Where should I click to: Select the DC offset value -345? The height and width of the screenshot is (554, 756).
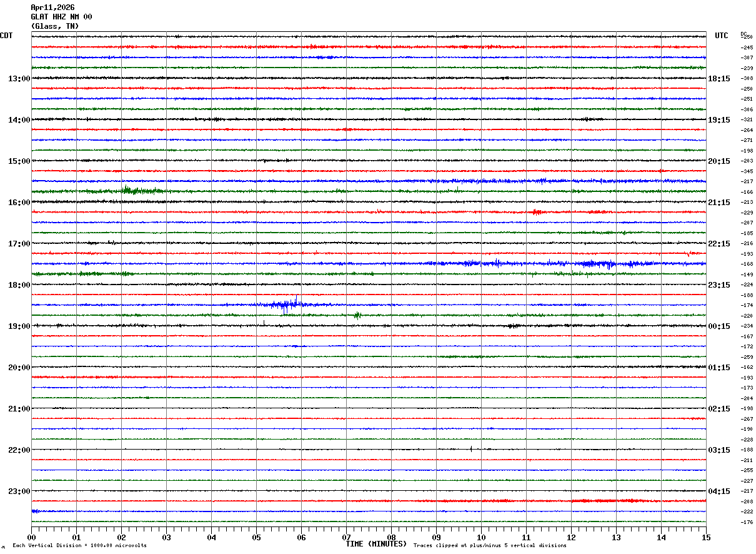[747, 171]
